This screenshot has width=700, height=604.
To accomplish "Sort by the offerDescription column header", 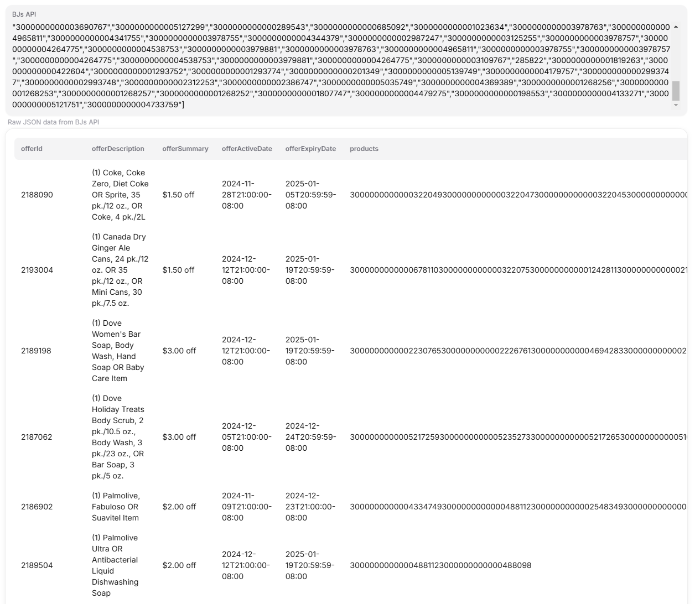I will pyautogui.click(x=118, y=149).
